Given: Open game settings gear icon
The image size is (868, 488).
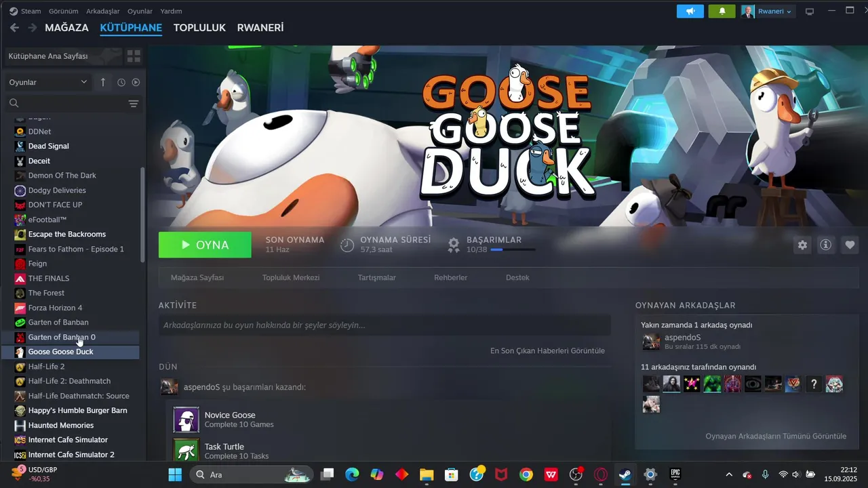Looking at the screenshot, I should [803, 245].
